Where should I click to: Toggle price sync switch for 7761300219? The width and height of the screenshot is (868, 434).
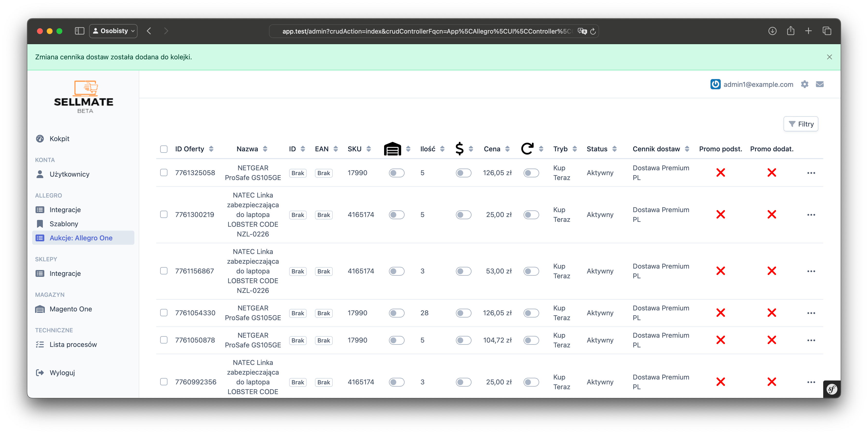(463, 215)
